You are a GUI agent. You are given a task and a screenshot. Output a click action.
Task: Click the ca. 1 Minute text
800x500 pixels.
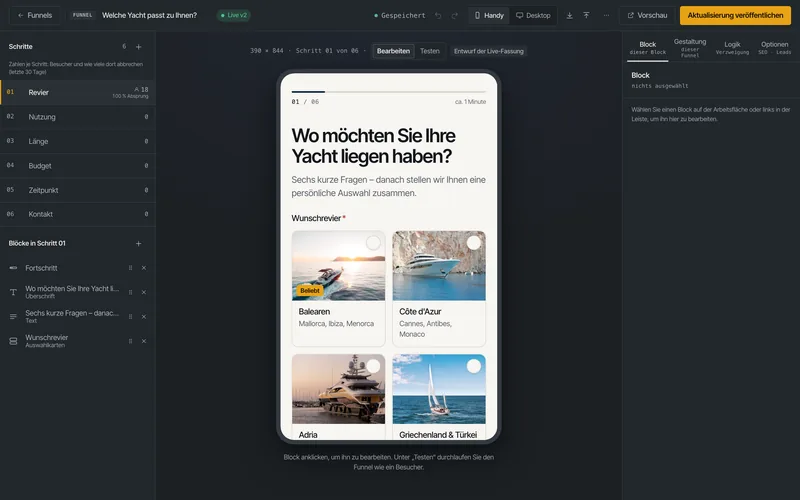tap(470, 102)
